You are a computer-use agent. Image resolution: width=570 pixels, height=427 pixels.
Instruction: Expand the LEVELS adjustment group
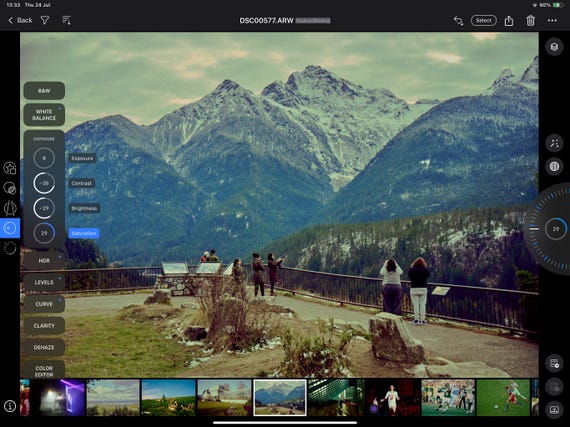click(x=44, y=282)
